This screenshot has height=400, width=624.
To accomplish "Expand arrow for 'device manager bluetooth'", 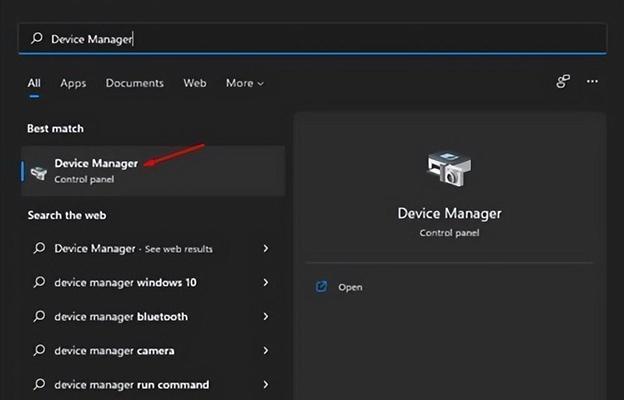I will tap(265, 316).
